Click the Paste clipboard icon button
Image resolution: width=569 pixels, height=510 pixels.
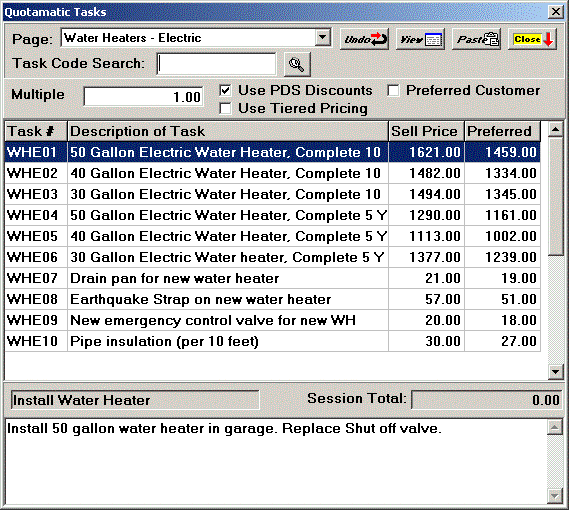tap(476, 39)
